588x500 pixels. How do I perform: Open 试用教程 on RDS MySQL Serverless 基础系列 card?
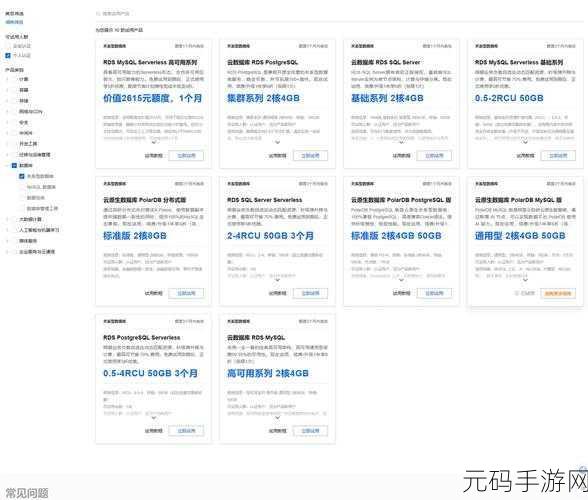coord(525,156)
